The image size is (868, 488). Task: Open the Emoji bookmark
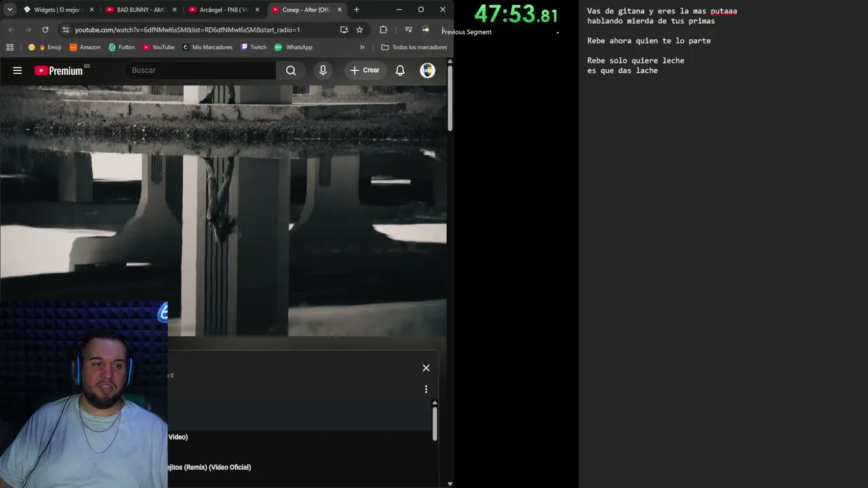[45, 47]
